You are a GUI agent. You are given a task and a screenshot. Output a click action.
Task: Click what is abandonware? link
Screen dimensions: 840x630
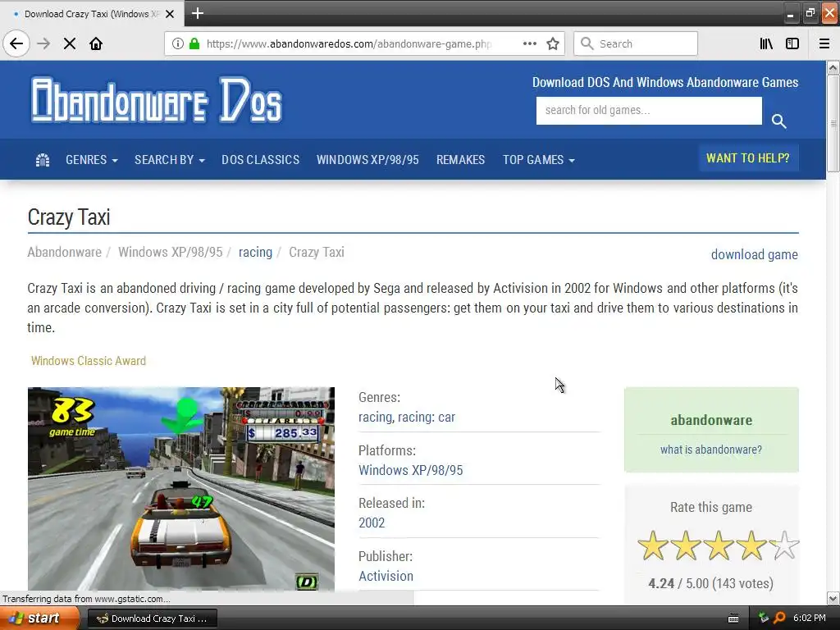click(x=711, y=450)
